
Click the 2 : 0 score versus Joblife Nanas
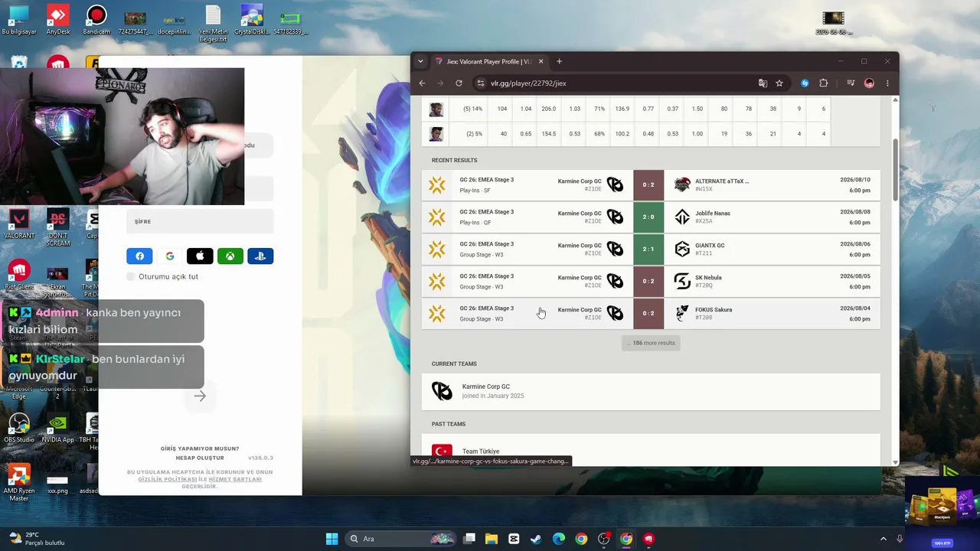[x=648, y=217]
